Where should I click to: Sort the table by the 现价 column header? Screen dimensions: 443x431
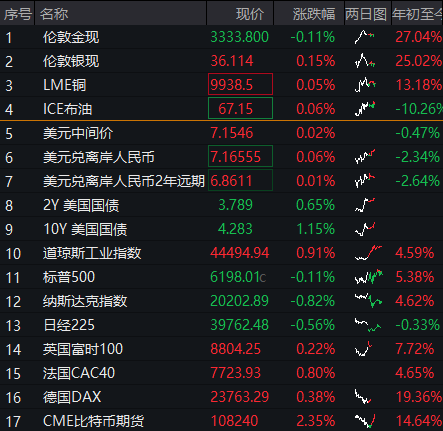pos(250,14)
